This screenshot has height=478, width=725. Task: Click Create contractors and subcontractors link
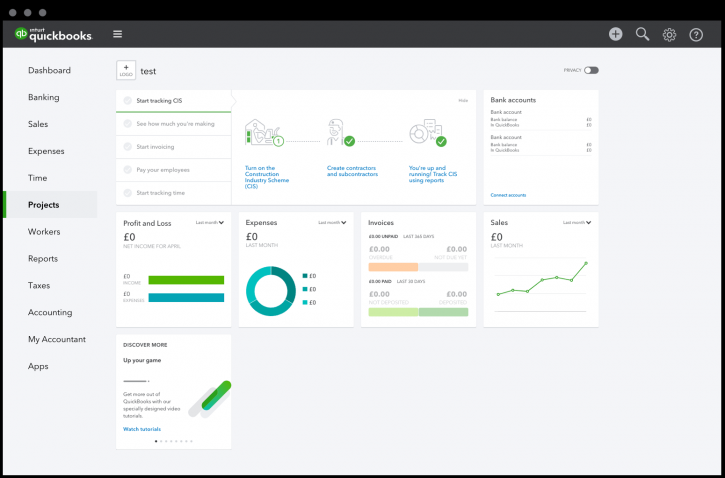point(352,171)
